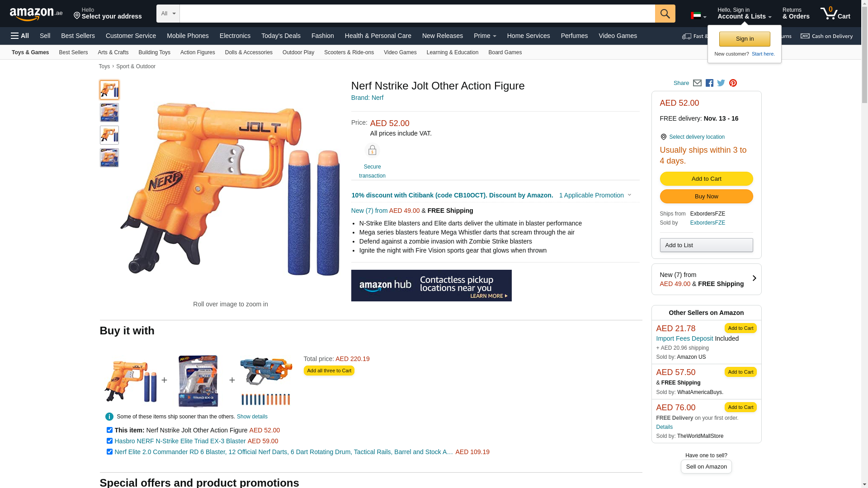Share the product via Twitter icon
Screen dimensions: 868x488
pos(721,83)
